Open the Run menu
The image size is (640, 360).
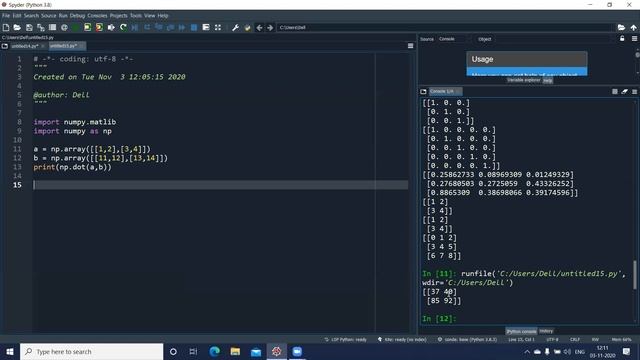click(x=63, y=16)
